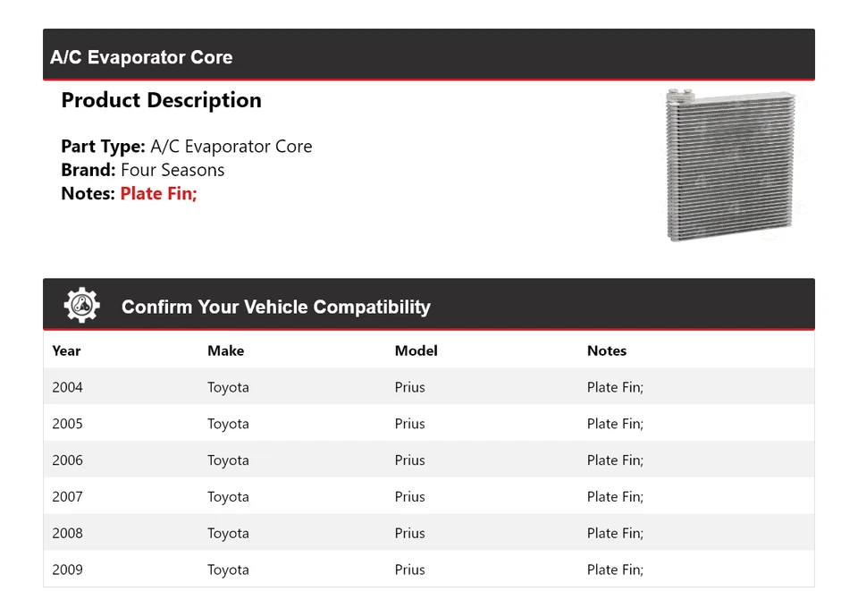This screenshot has width=858, height=616.
Task: Click the gear compatibility icon
Action: point(81,306)
